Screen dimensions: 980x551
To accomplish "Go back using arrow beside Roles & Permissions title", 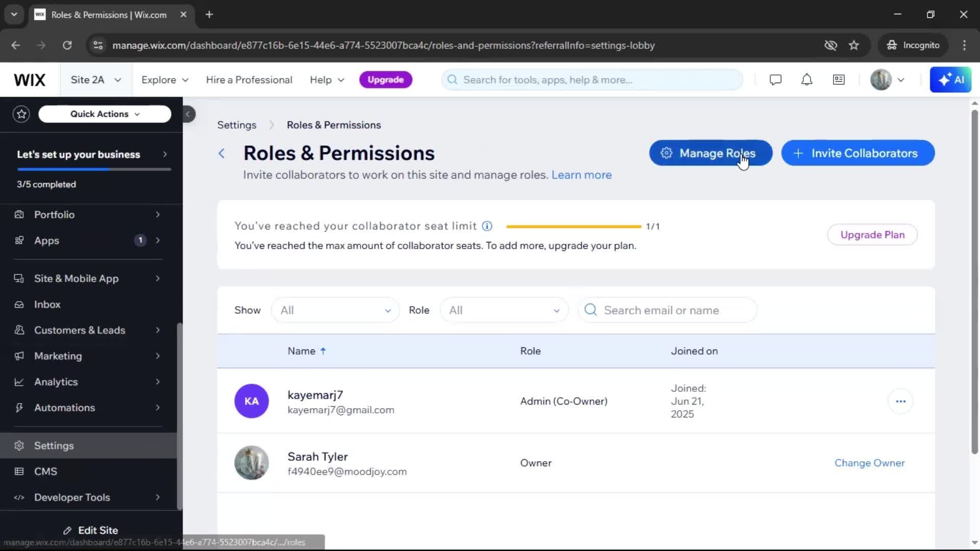I will coord(222,154).
